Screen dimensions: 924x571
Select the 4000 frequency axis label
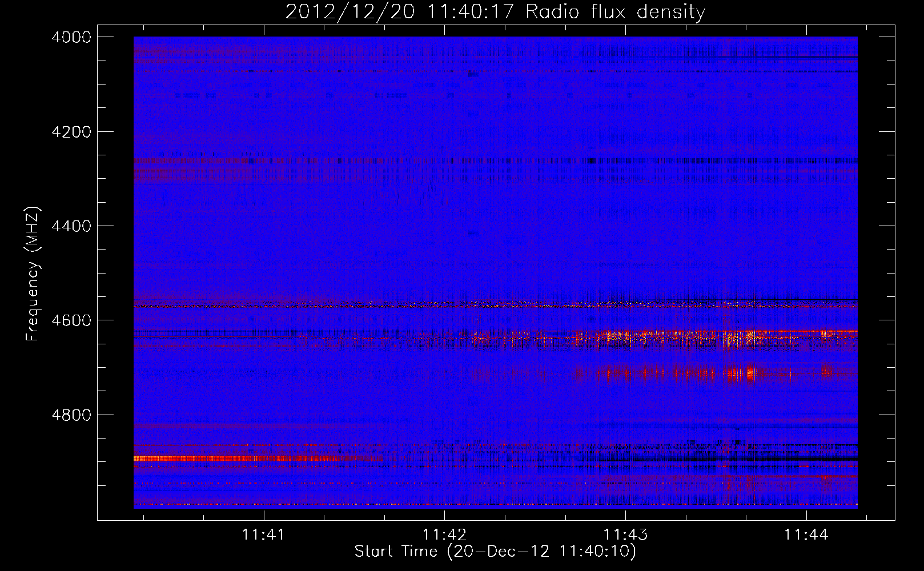[x=71, y=37]
